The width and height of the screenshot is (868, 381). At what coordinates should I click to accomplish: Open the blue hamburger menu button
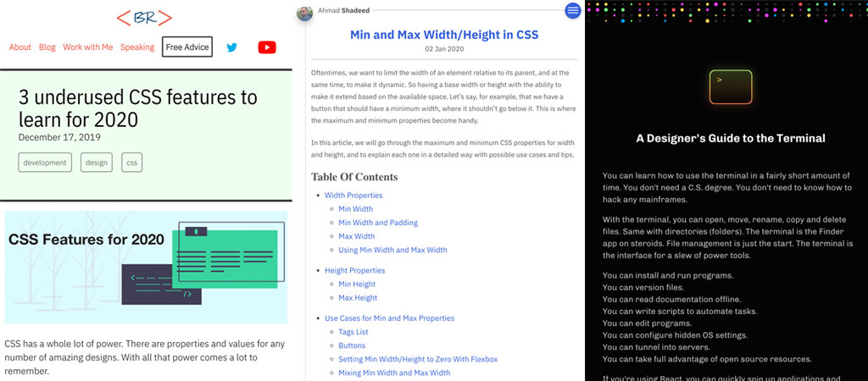point(573,11)
